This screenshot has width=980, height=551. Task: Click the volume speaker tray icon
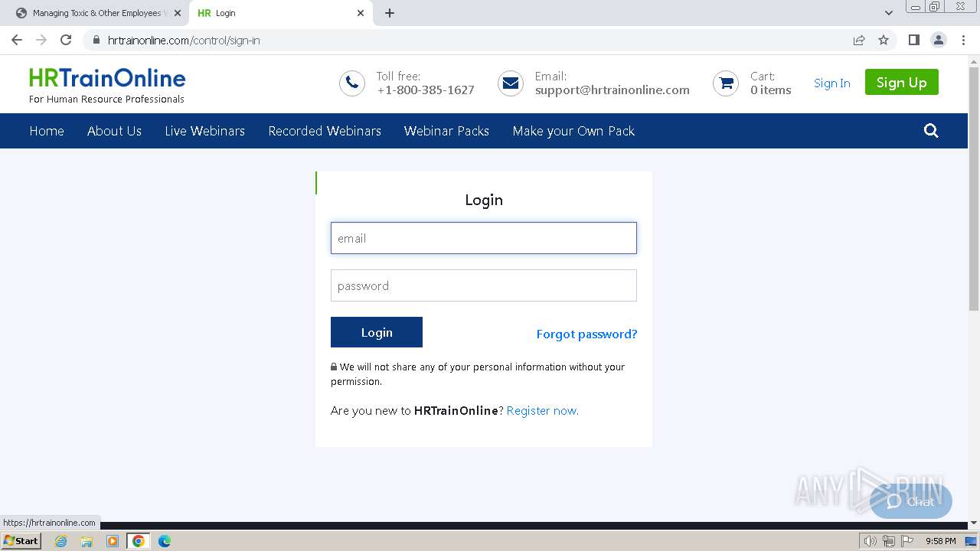point(870,541)
